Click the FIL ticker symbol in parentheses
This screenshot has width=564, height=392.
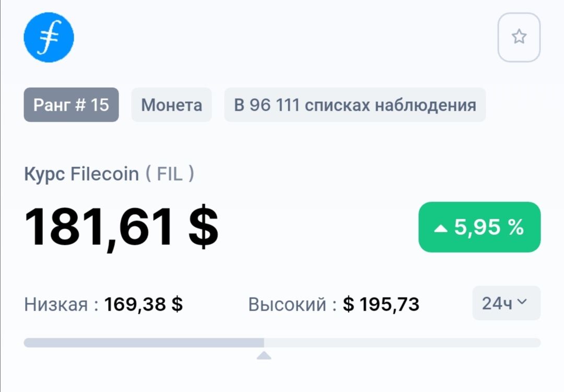[170, 174]
